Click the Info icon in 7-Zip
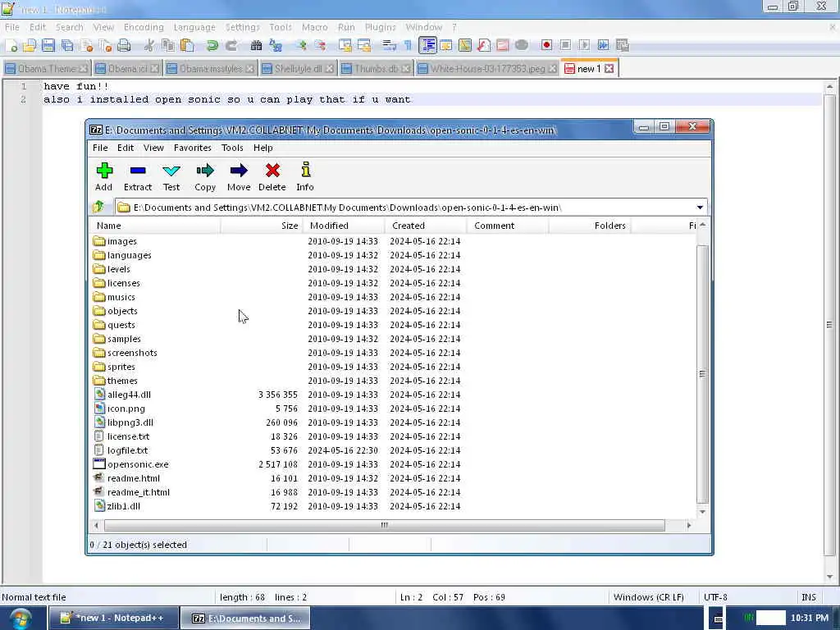 tap(305, 177)
